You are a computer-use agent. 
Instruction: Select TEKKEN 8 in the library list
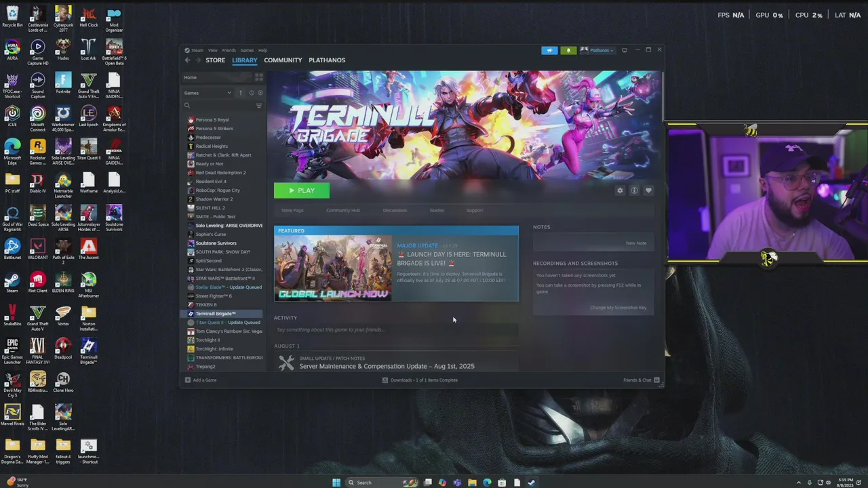(x=206, y=305)
